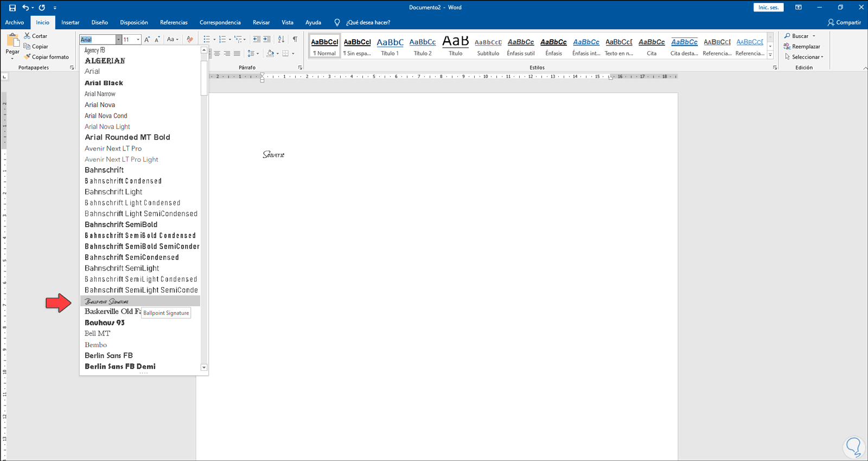
Task: Open the Seleccionar dropdown
Action: (x=804, y=56)
